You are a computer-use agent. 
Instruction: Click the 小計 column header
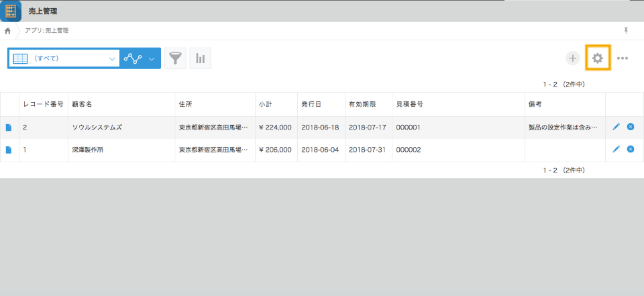click(x=266, y=105)
